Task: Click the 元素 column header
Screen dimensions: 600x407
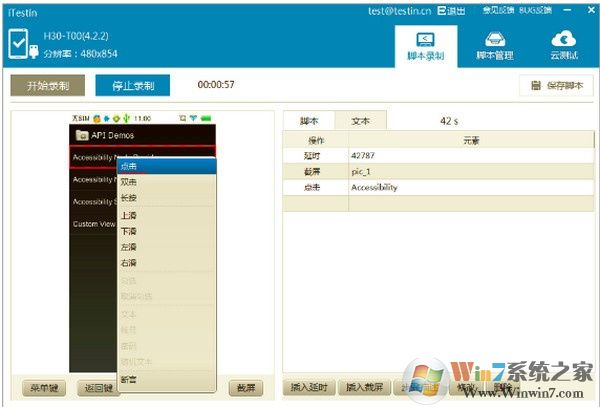Action: pyautogui.click(x=471, y=140)
